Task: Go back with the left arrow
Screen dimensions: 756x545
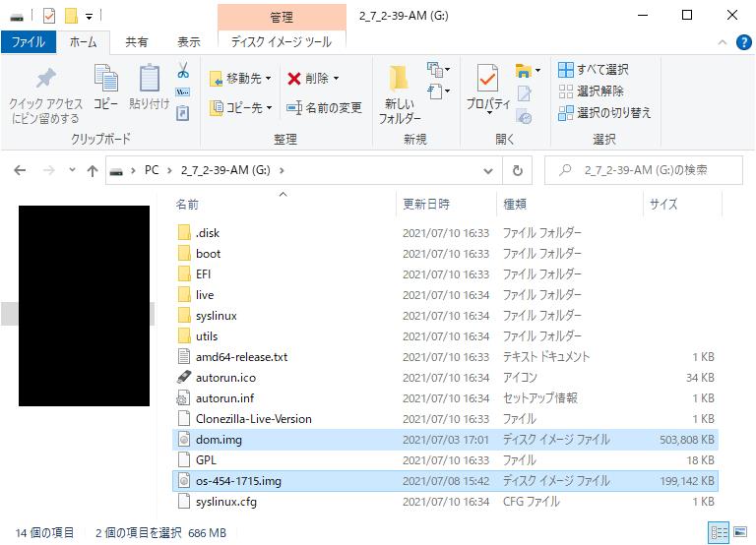Action: pyautogui.click(x=20, y=170)
